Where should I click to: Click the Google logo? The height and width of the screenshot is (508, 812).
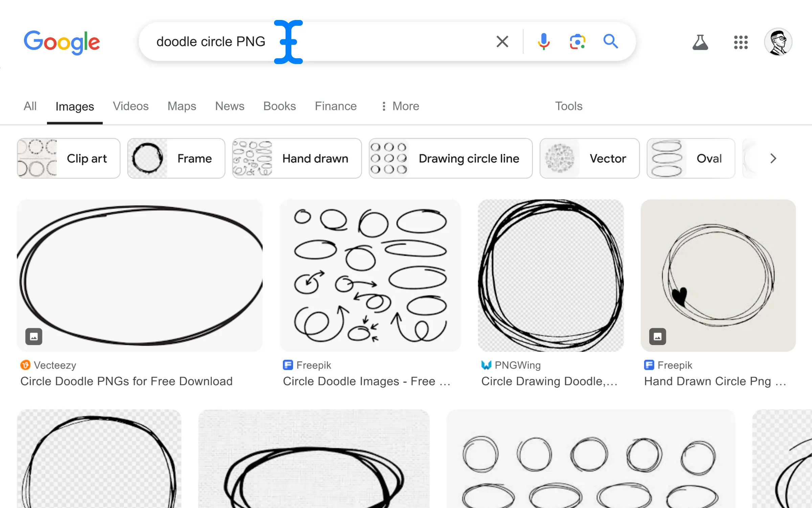[x=62, y=42]
